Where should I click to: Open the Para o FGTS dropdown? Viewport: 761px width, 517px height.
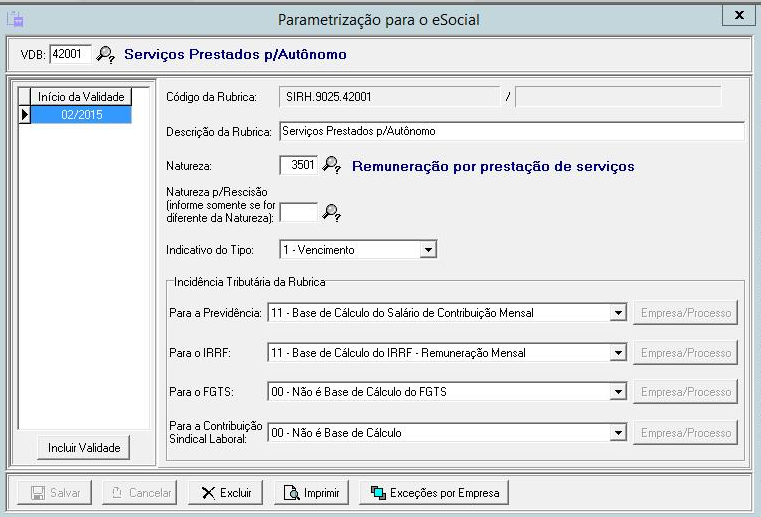617,392
